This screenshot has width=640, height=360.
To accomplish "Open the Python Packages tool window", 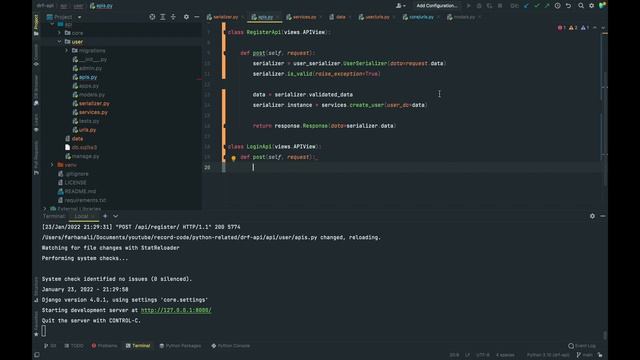I will (x=180, y=346).
